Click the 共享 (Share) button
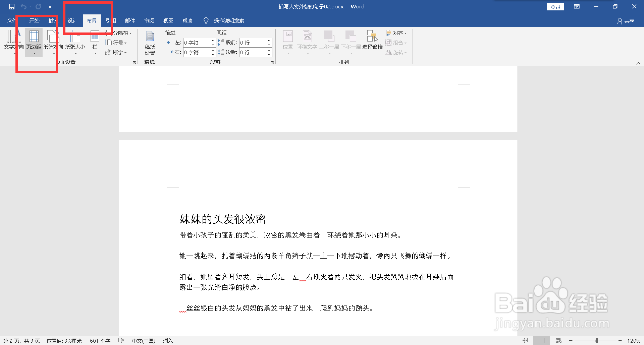 pyautogui.click(x=626, y=20)
